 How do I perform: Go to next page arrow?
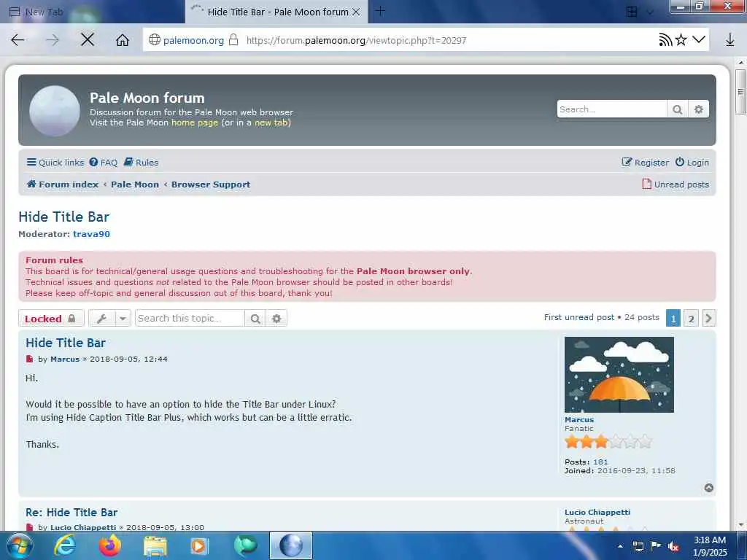tap(708, 318)
